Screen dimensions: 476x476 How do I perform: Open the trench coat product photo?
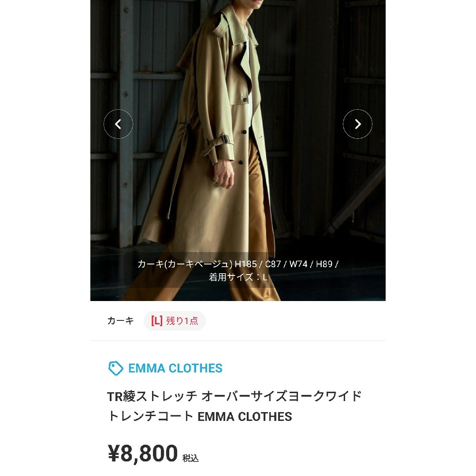tap(238, 150)
